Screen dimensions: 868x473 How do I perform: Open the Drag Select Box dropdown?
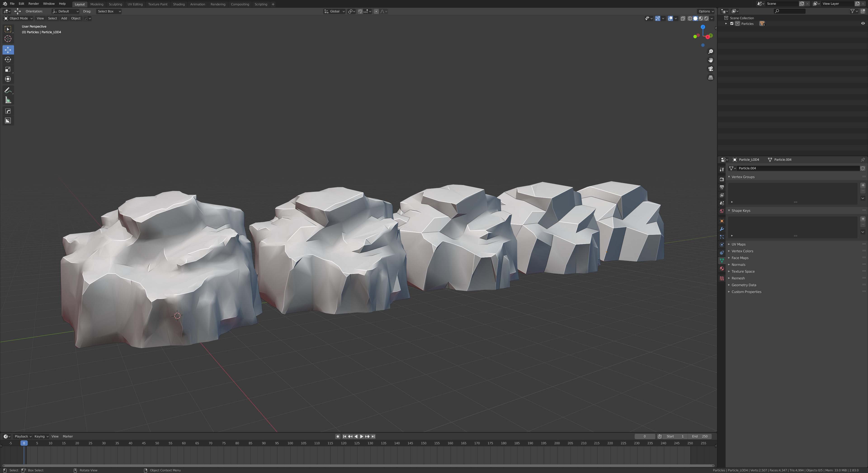(109, 12)
